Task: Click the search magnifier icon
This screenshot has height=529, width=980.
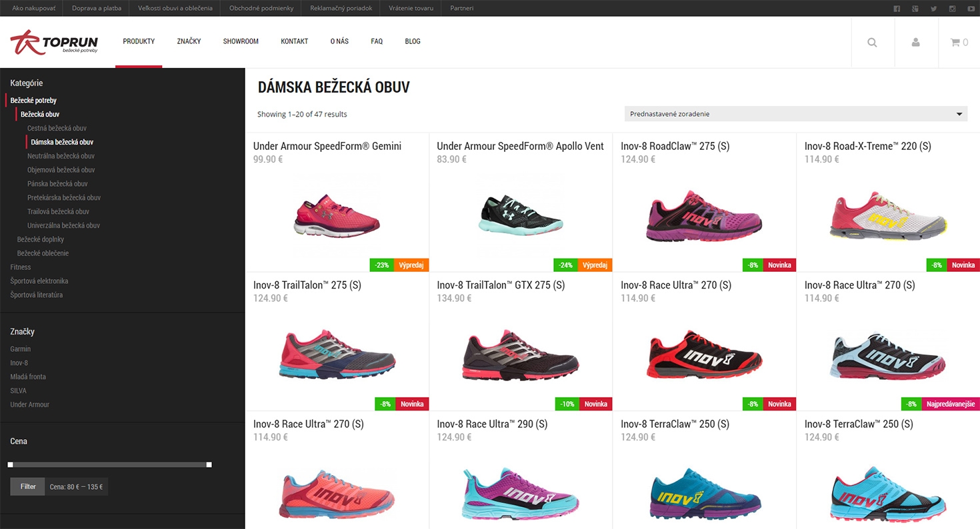Action: [872, 42]
